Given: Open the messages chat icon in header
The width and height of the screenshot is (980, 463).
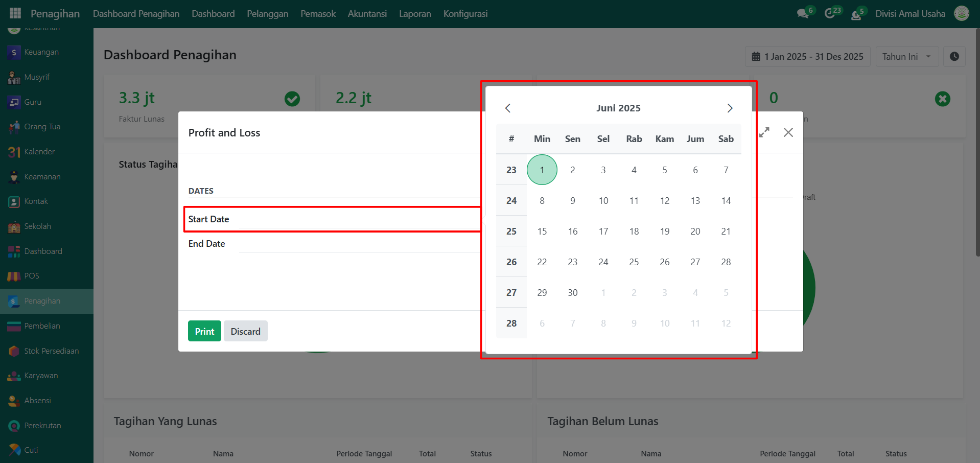Looking at the screenshot, I should 803,14.
